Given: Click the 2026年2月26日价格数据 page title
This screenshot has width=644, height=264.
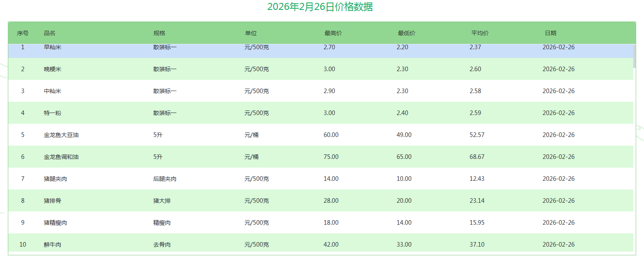Looking at the screenshot, I should pos(320,7).
